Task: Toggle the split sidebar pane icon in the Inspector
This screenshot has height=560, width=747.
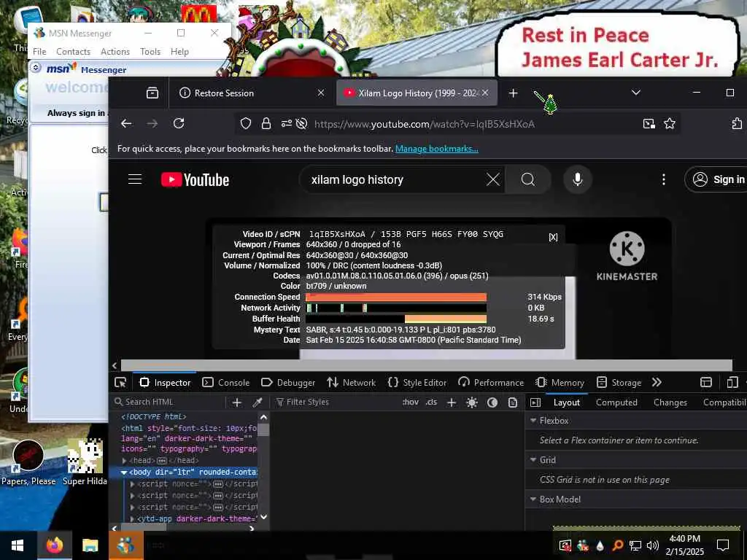Action: click(x=535, y=402)
